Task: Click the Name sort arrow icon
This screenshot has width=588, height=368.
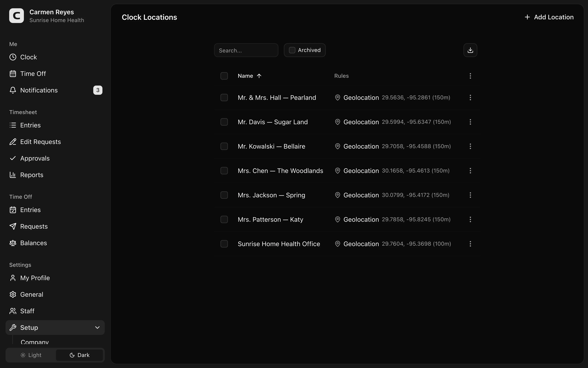Action: coord(259,76)
